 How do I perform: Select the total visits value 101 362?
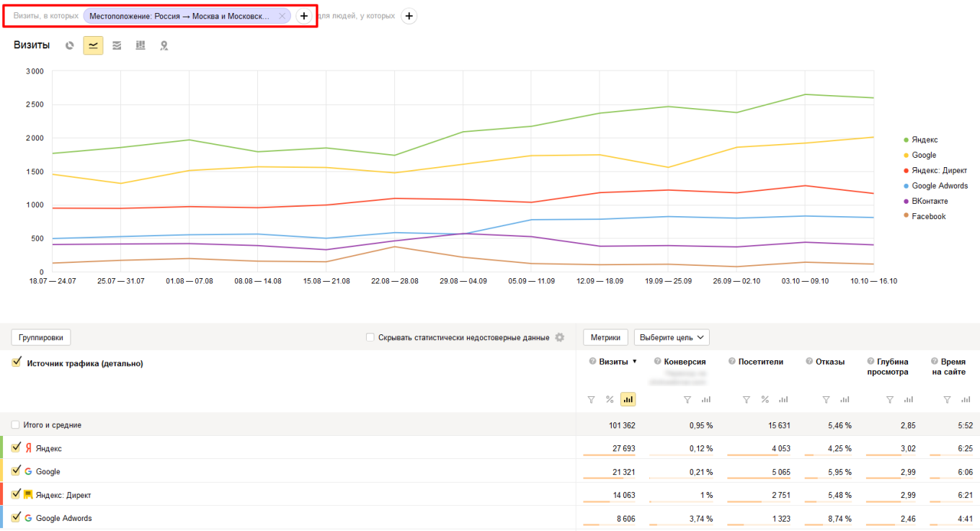coord(622,425)
